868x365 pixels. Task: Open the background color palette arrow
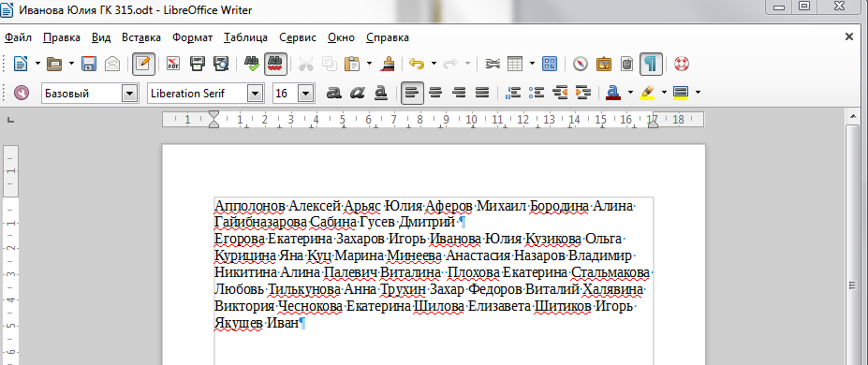pyautogui.click(x=698, y=93)
